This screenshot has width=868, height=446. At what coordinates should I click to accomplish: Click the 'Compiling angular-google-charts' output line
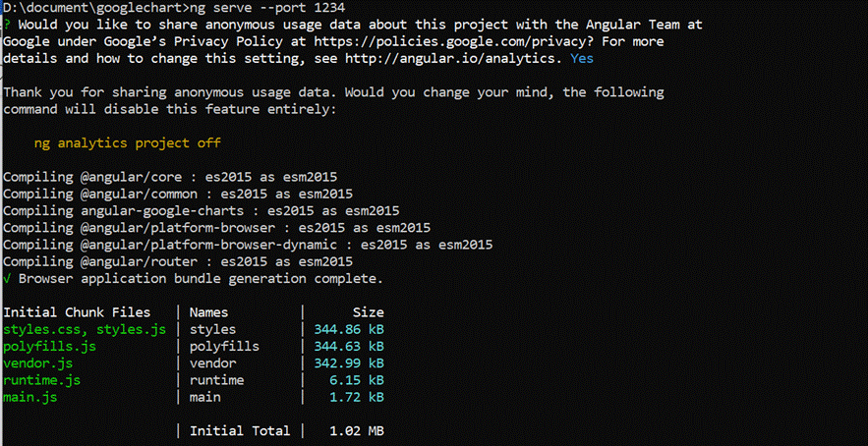coord(201,210)
